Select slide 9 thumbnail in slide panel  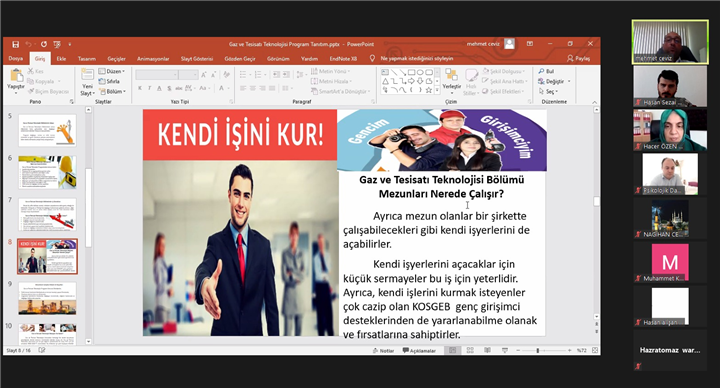[x=47, y=298]
